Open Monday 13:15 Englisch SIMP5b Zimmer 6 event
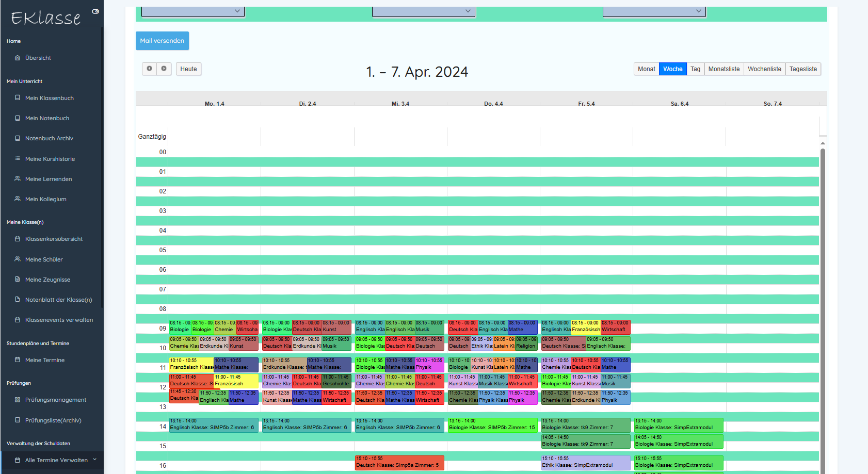 tap(214, 424)
